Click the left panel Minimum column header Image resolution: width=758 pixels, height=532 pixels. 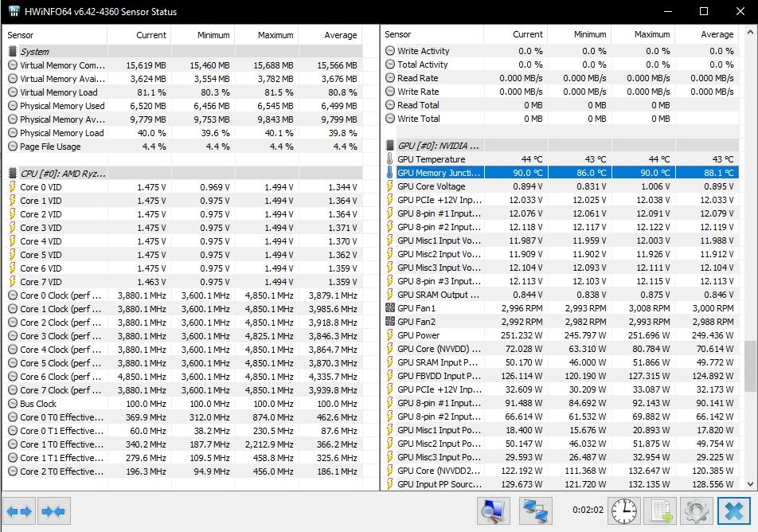203,35
